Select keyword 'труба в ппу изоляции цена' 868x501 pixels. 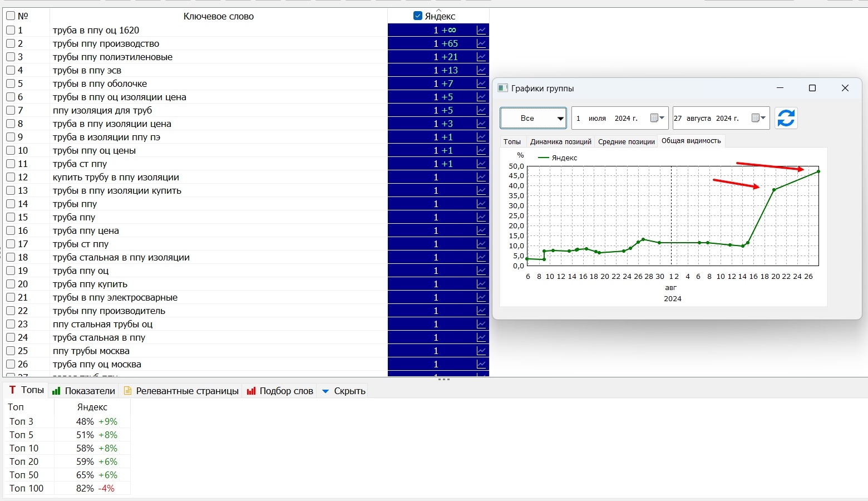point(112,124)
